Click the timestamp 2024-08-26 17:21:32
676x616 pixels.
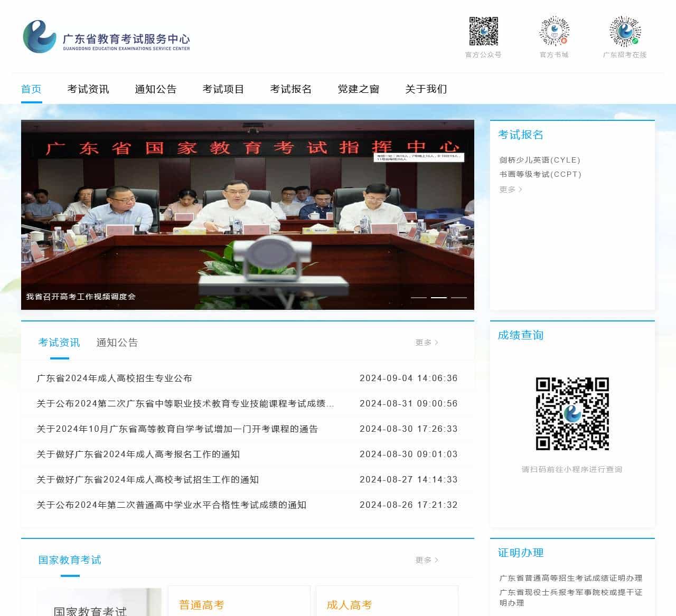(x=409, y=505)
